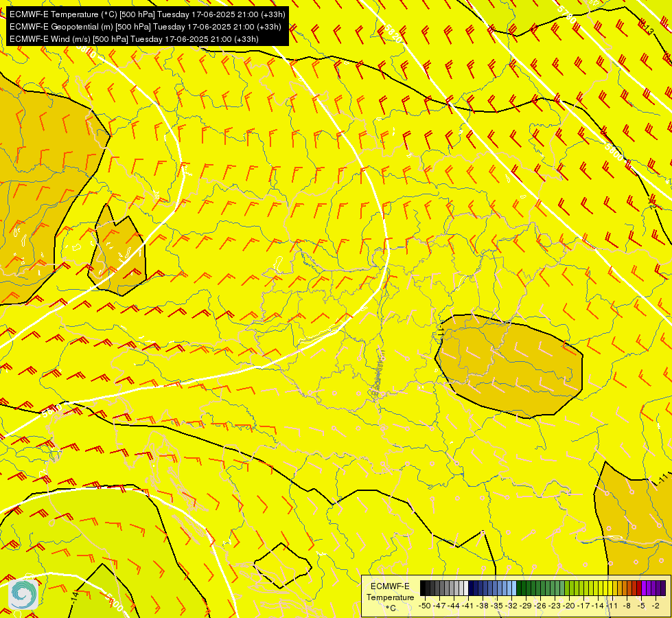Screen dimensions: 672x618
Task: Click the -41 value on the legend scale
Action: 468,606
